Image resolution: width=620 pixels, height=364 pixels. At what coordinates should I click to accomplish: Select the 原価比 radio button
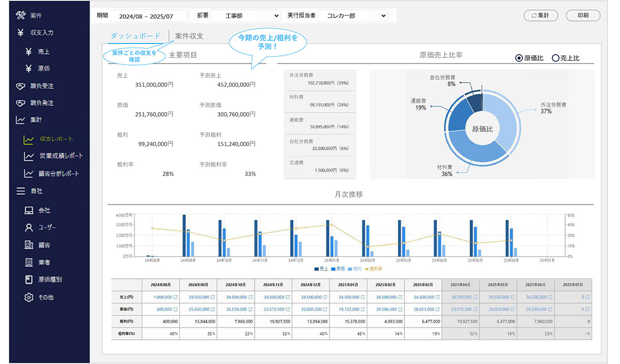519,58
